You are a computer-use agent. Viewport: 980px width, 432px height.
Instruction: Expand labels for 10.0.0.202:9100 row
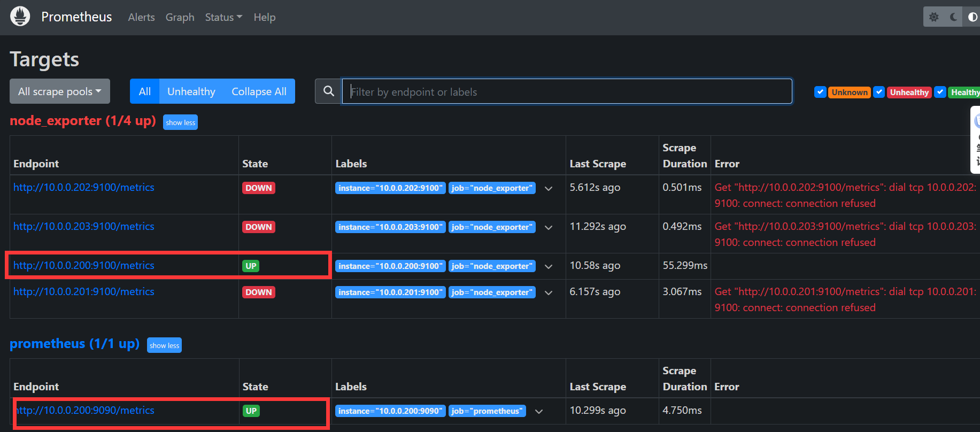(549, 188)
